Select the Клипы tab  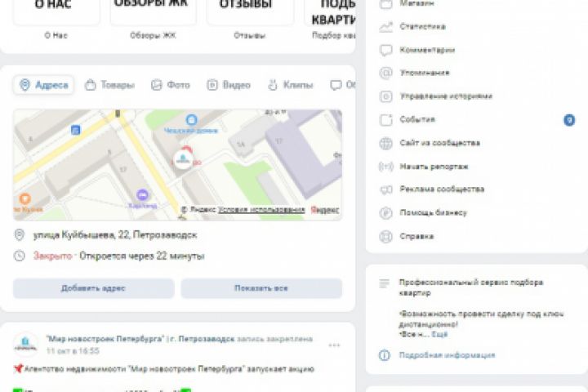(291, 85)
